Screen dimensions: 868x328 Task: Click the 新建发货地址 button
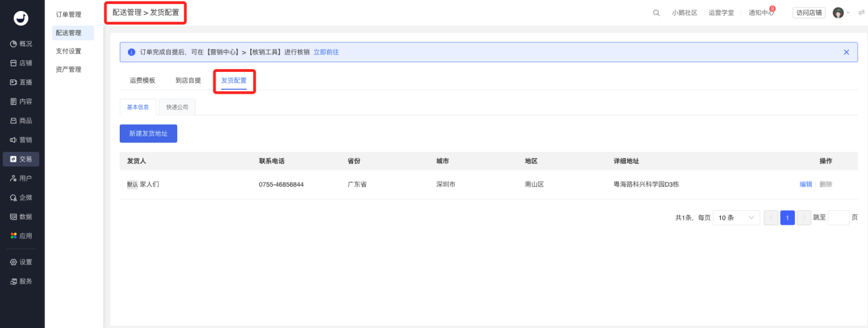(148, 134)
